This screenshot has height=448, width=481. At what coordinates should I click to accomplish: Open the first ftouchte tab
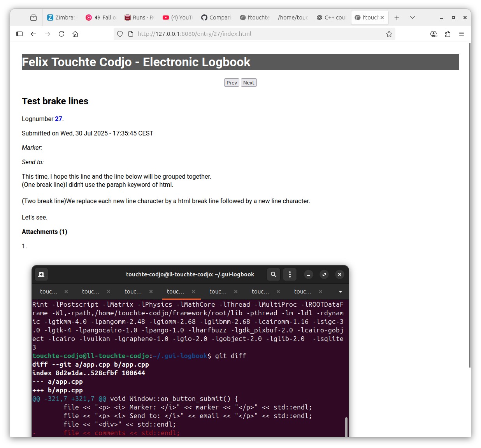click(255, 18)
